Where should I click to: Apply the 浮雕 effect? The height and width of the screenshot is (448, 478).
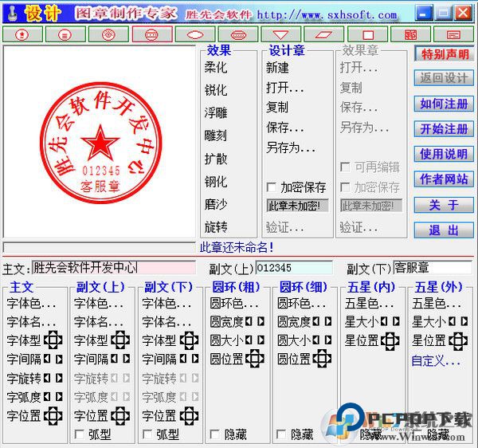point(216,113)
